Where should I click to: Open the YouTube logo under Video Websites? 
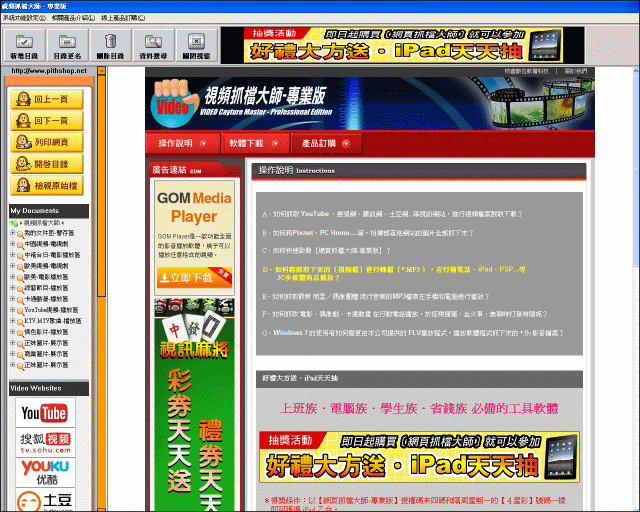[x=45, y=413]
